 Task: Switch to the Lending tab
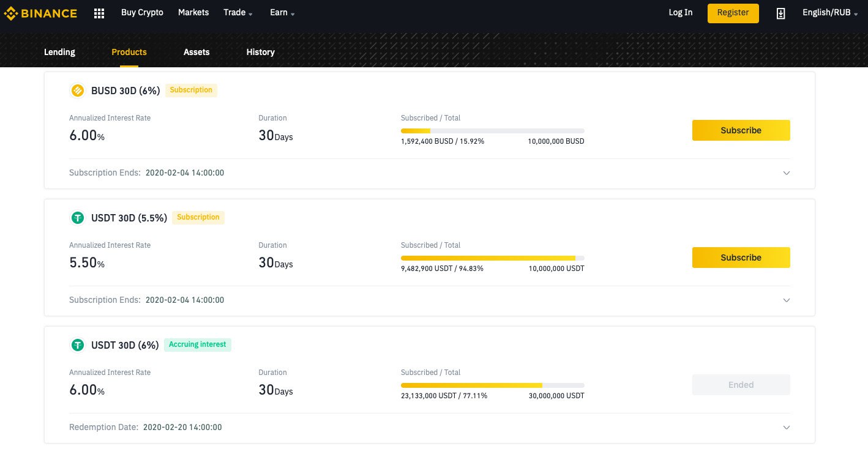click(x=59, y=52)
